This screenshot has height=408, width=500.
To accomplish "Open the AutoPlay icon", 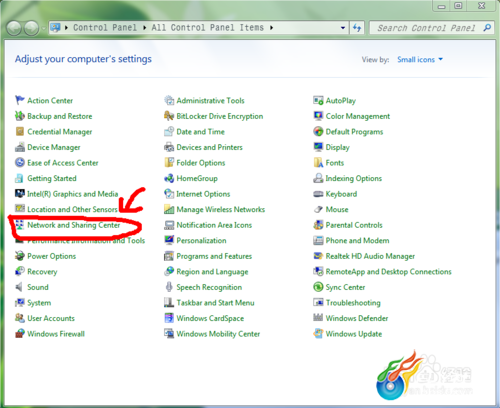I will [x=318, y=100].
